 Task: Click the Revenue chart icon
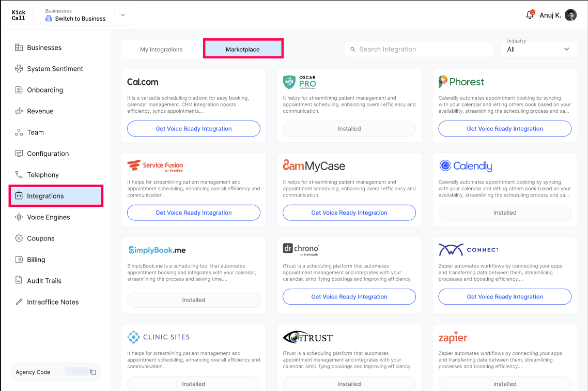(x=19, y=111)
